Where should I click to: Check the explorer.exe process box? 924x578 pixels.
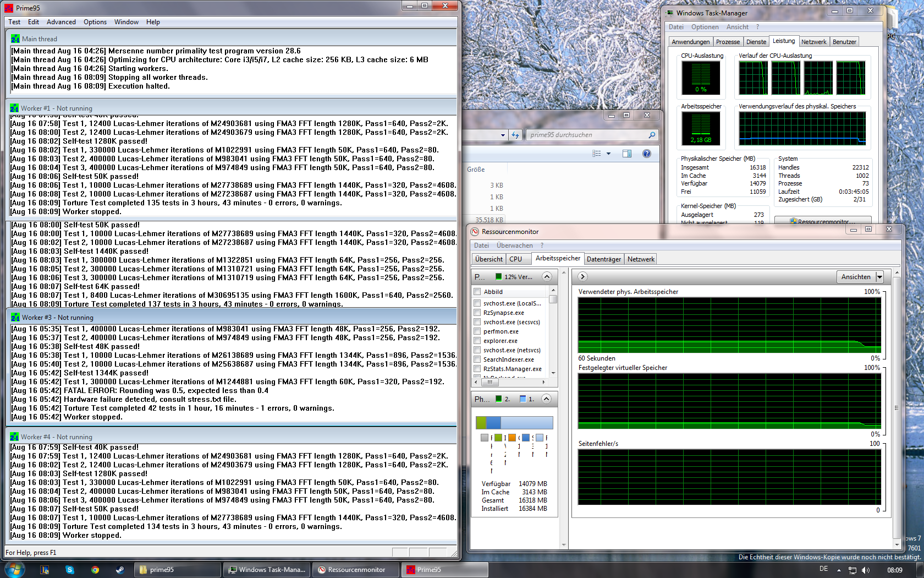477,341
